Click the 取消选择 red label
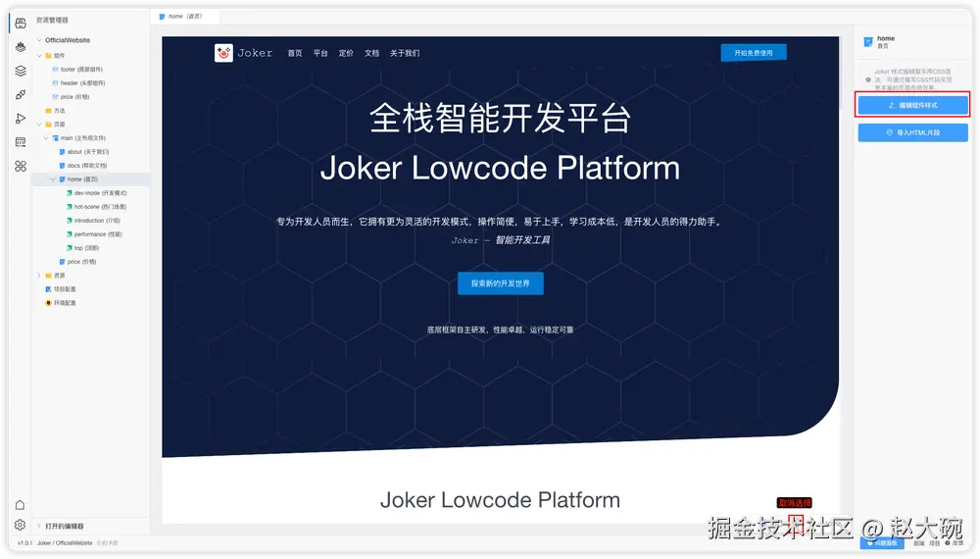This screenshot has height=559, width=980. tap(795, 503)
